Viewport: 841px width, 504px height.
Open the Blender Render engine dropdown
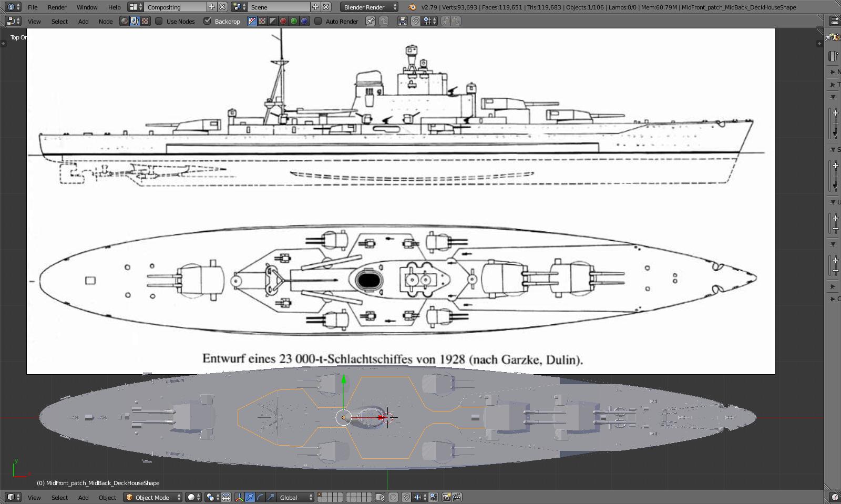click(370, 7)
